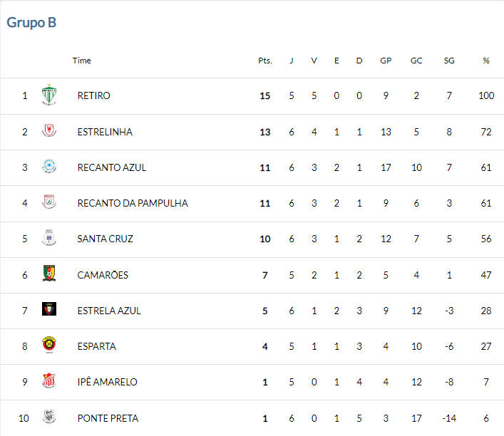Viewport: 504px width, 436px height.
Task: Select the RECANTO DA PAMPULHA team name
Action: (133, 203)
